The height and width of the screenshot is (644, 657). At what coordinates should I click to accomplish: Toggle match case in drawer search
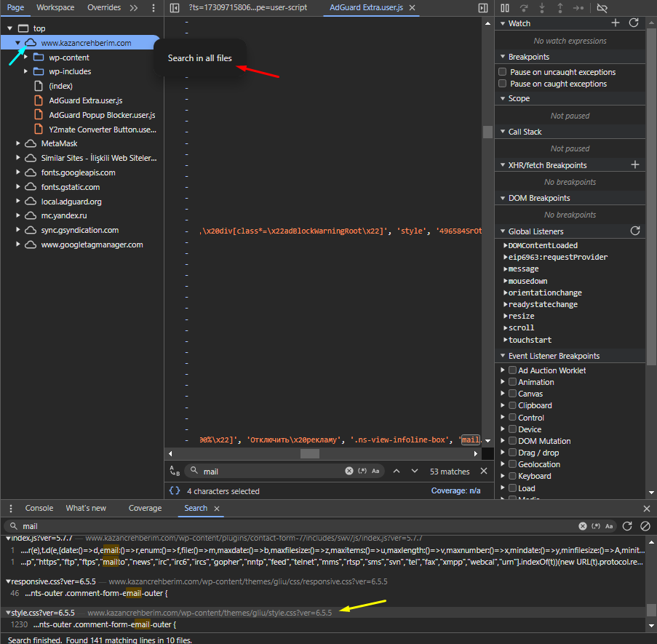(609, 526)
